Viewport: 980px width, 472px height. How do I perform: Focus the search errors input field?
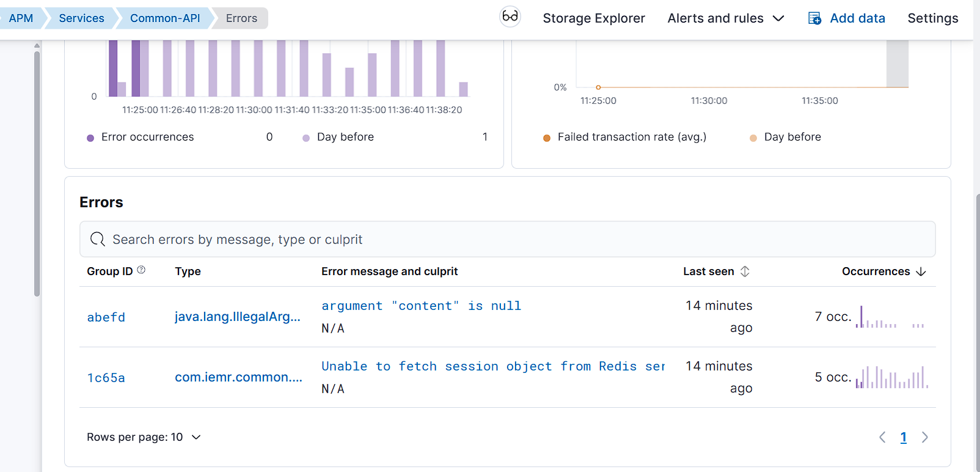pos(507,239)
